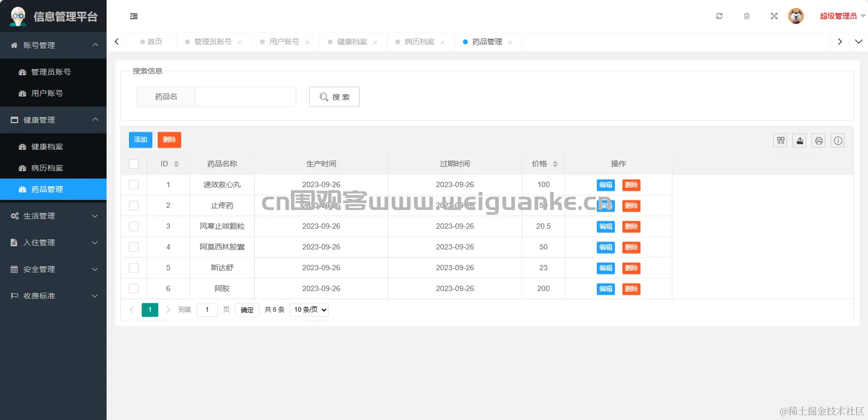Close the 药品管理 tab
This screenshot has width=868, height=420.
pyautogui.click(x=510, y=42)
